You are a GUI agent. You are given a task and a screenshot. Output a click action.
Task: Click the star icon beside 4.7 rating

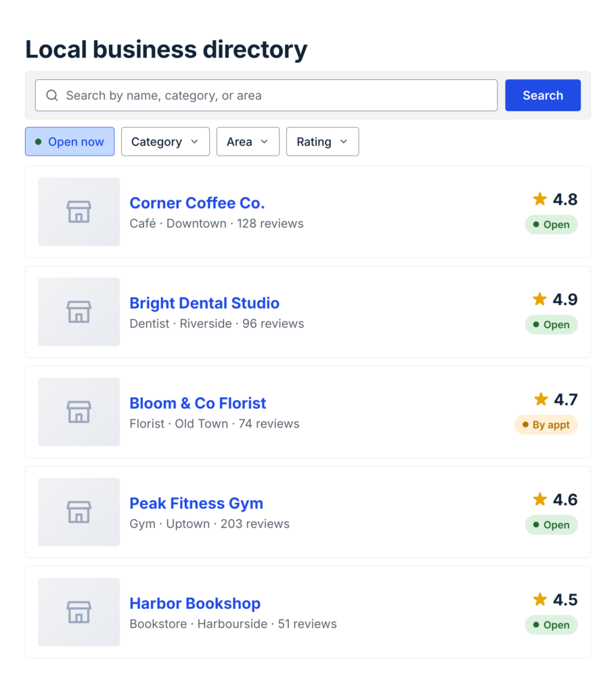[541, 399]
